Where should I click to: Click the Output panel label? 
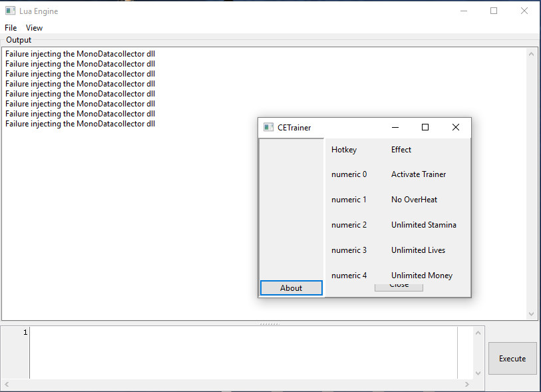click(x=18, y=39)
